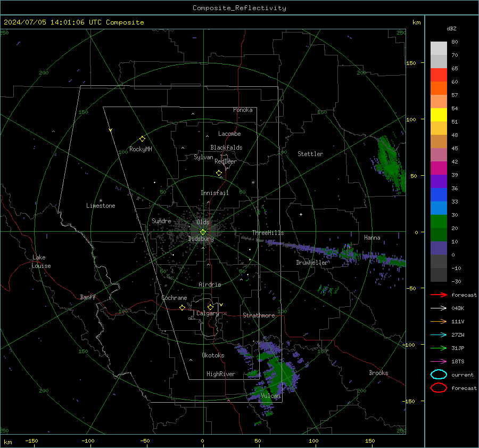Click the Drumheller label
The image size is (479, 448).
click(311, 263)
